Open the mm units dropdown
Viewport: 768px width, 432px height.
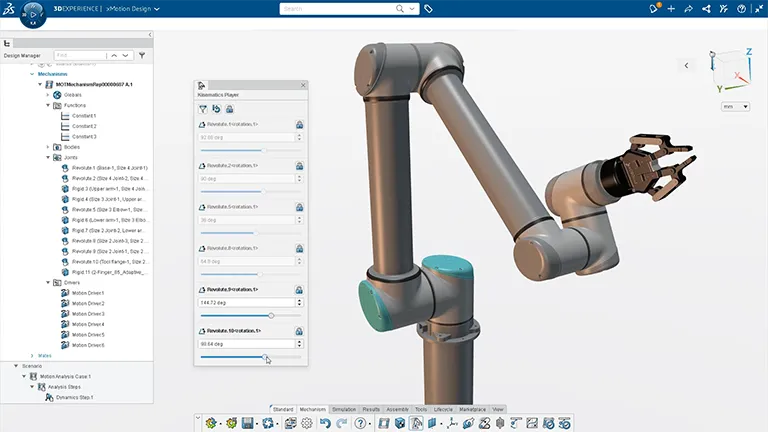(735, 106)
